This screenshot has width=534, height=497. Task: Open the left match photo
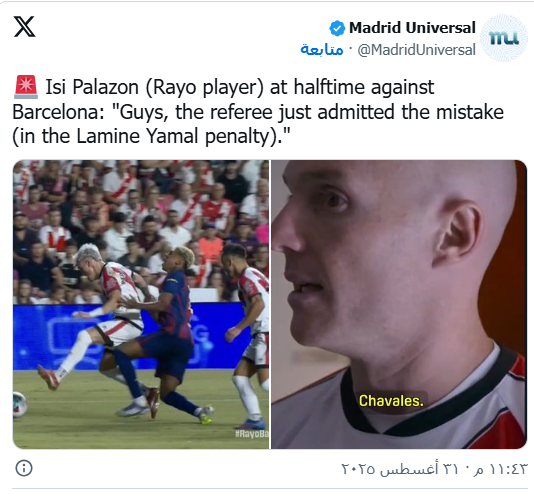click(x=141, y=304)
